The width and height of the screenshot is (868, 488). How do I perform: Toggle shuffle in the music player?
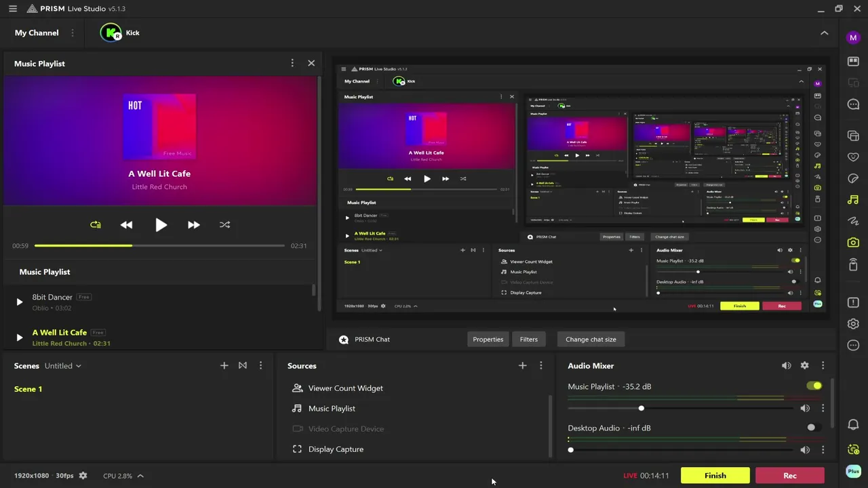[225, 224]
